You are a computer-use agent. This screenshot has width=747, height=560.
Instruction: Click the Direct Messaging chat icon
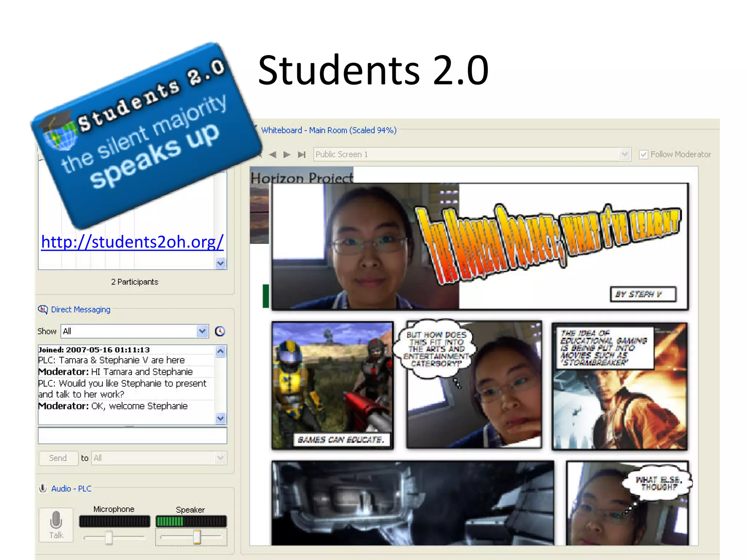(43, 310)
